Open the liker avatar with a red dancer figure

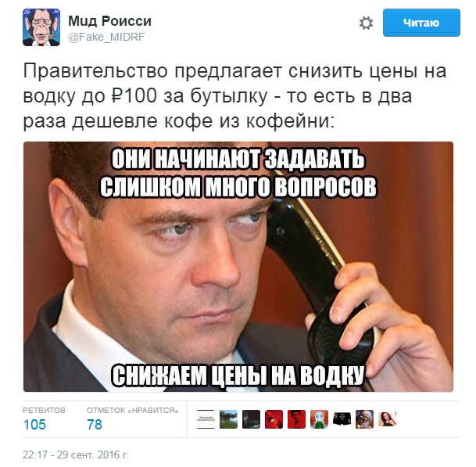point(274,419)
